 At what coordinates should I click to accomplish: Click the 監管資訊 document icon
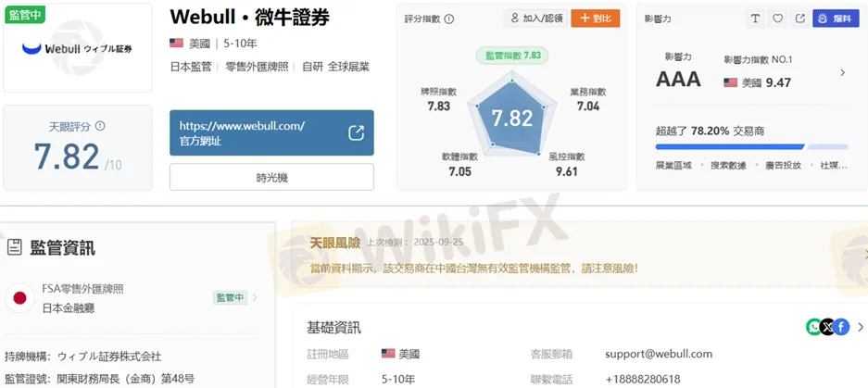coord(15,247)
